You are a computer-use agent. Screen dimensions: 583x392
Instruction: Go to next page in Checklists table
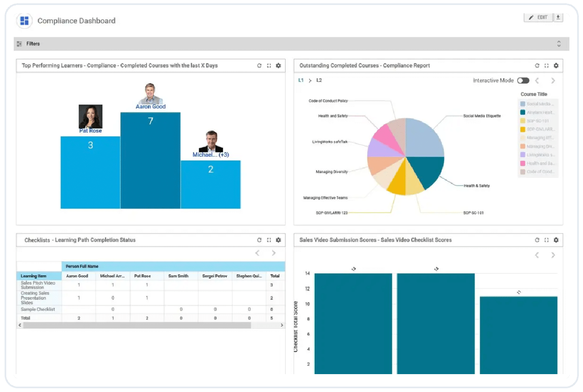tap(273, 253)
